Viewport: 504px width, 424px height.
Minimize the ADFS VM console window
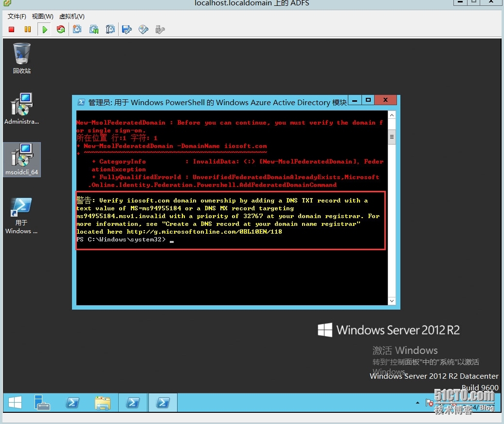click(x=460, y=2)
